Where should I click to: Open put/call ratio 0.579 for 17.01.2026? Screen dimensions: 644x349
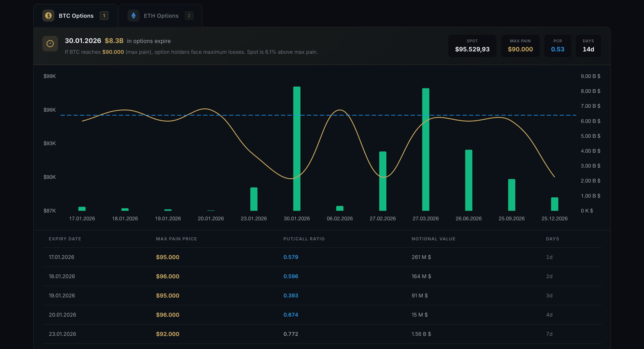point(291,257)
